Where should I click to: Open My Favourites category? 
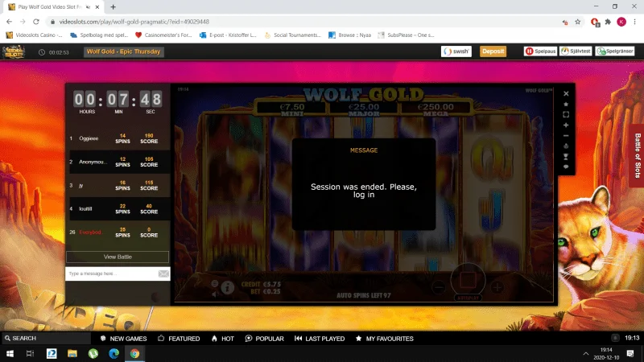[x=385, y=339]
